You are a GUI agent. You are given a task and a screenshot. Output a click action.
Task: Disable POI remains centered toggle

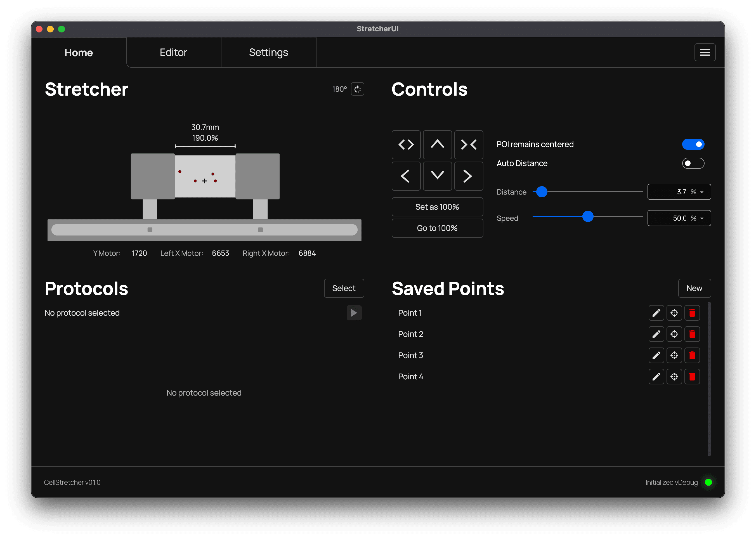(x=693, y=144)
